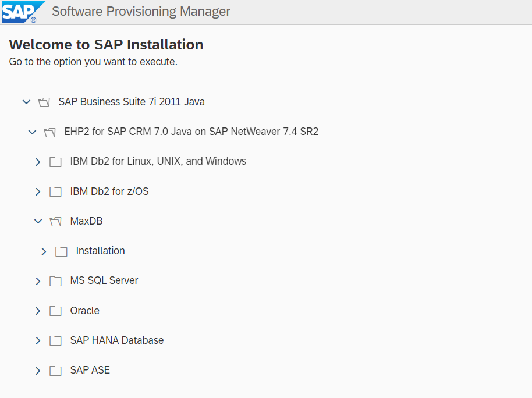Select the IBM Db2 for z/OS entry
Viewport: 532px width, 398px height.
pyautogui.click(x=109, y=191)
